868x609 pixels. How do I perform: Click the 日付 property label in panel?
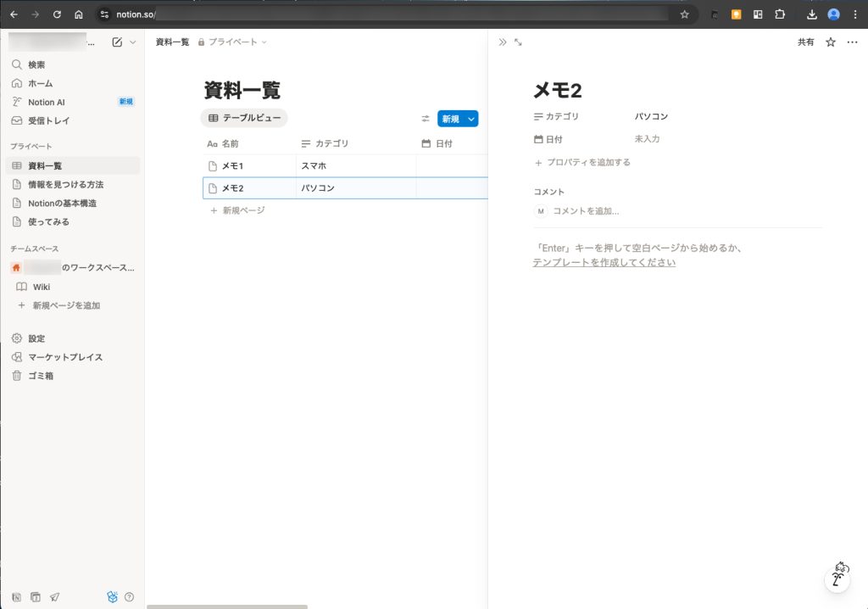coord(548,139)
